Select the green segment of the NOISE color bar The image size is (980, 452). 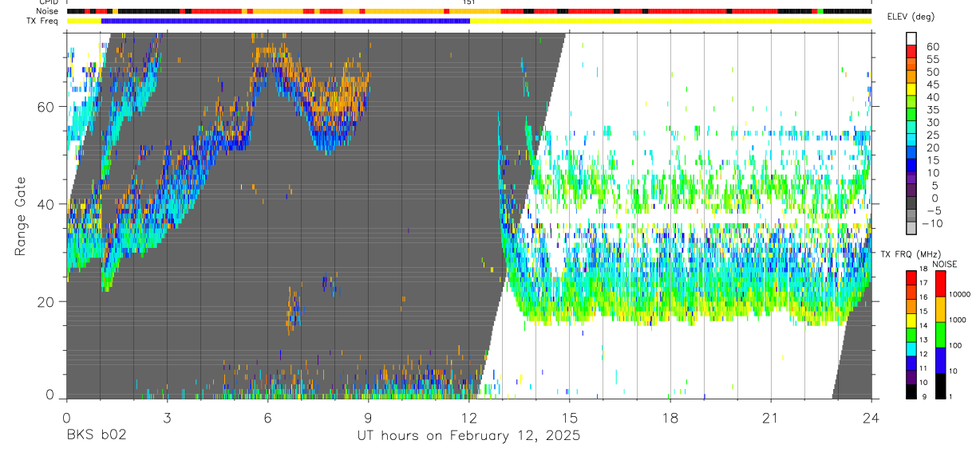click(940, 334)
